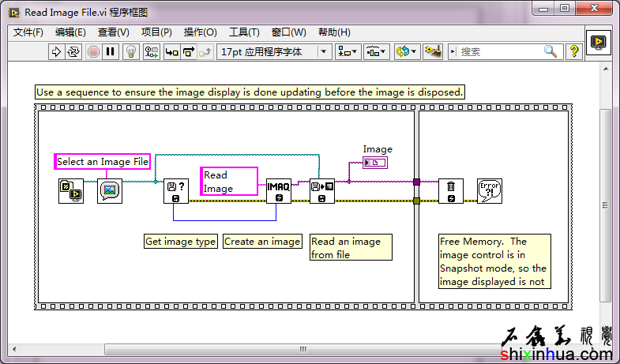Click the Run arrow toolbar button
Image resolution: width=620 pixels, height=364 pixels.
click(56, 51)
